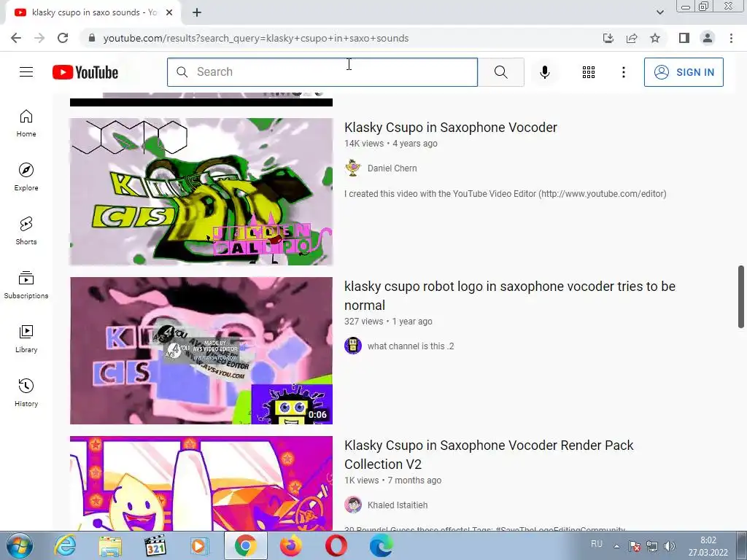Click the 14K views • 4 years ago text
Image resolution: width=747 pixels, height=560 pixels.
[391, 144]
